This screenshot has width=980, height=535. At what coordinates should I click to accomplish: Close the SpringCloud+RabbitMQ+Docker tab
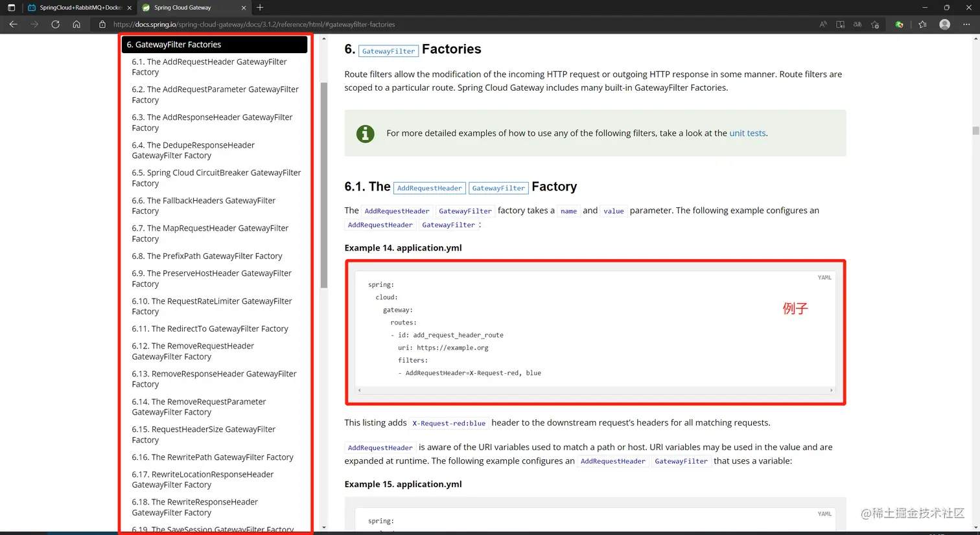tap(130, 8)
